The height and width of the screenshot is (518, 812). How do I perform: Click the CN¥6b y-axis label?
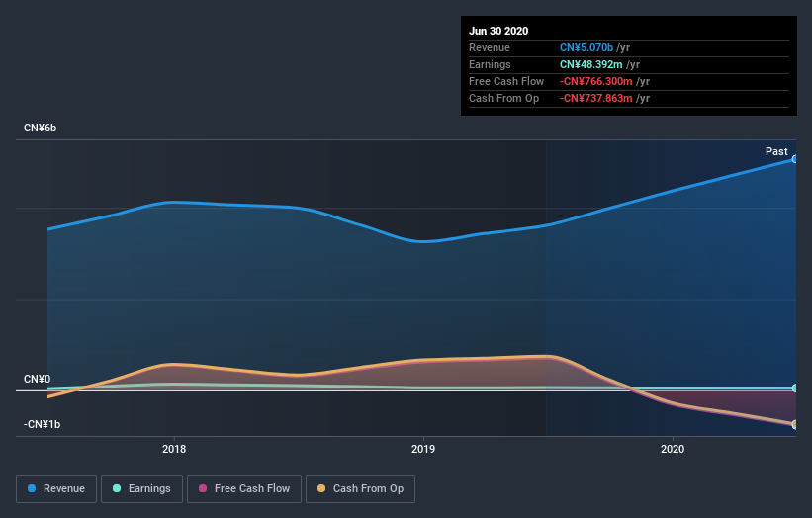click(40, 128)
